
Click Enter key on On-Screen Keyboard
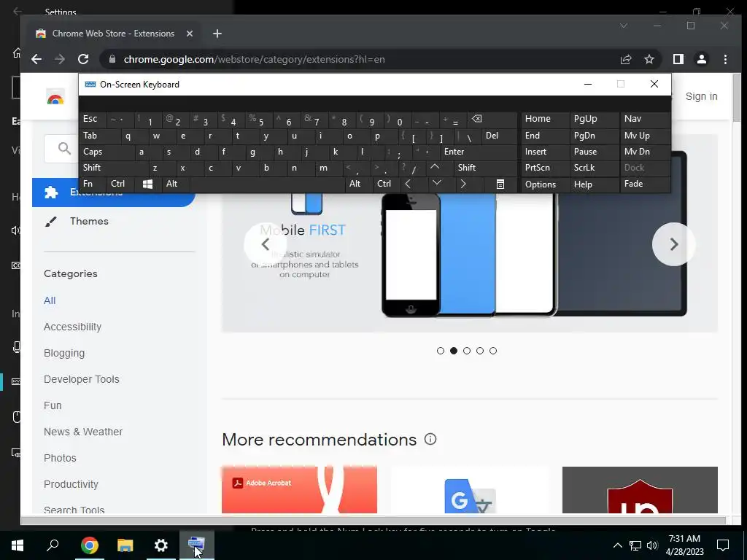click(x=479, y=152)
